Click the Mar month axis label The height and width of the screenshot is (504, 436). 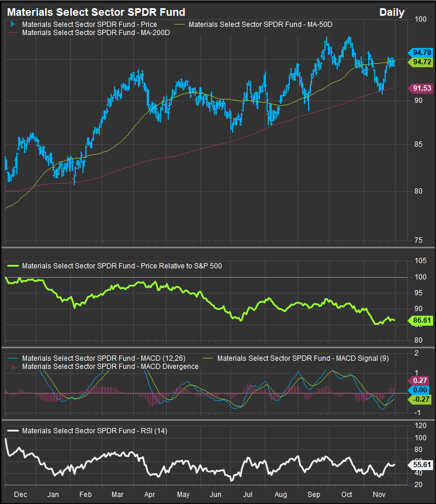coord(117,495)
